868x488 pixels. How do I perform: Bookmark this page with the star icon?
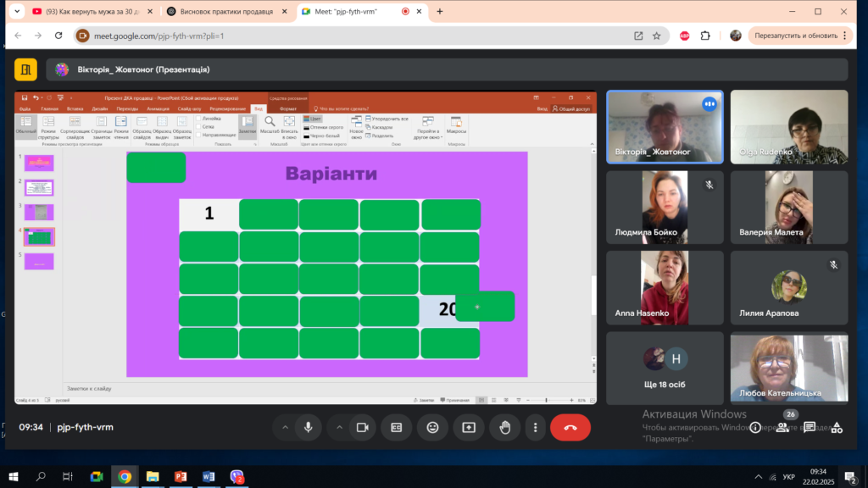pos(656,36)
